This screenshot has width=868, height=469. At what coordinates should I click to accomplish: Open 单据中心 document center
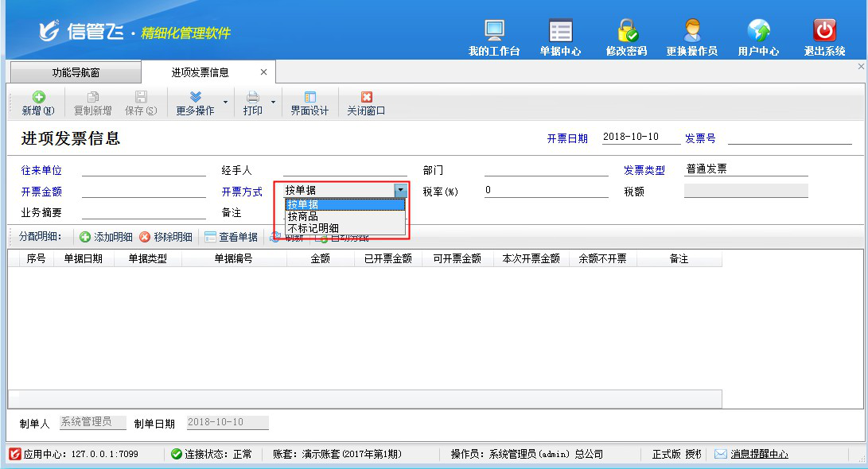coord(560,32)
